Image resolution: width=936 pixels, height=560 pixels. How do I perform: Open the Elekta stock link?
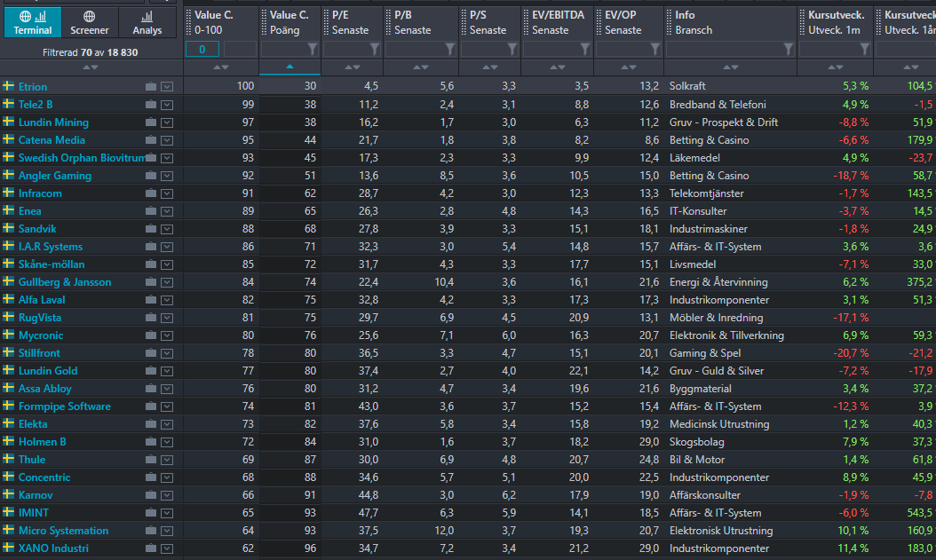click(x=33, y=424)
